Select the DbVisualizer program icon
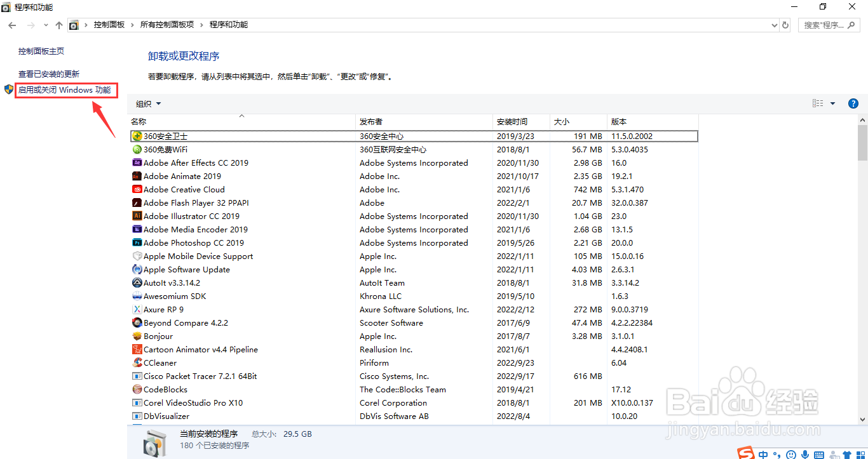 (137, 416)
